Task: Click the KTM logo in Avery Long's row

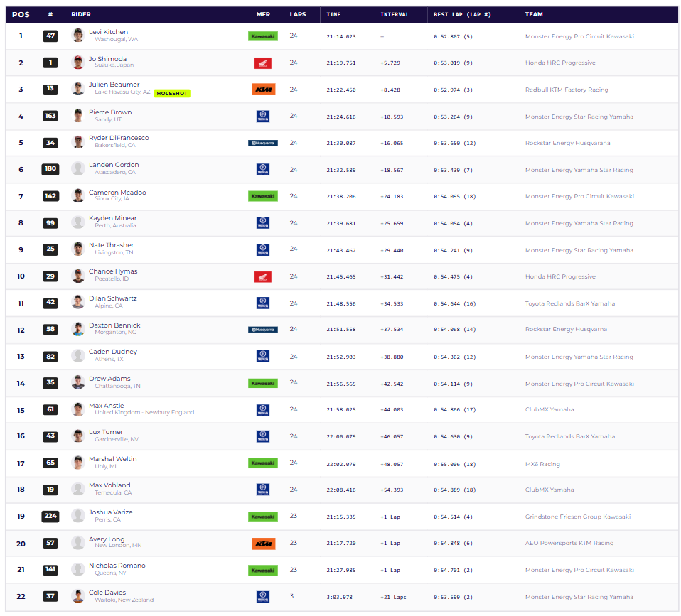Action: pyautogui.click(x=263, y=544)
